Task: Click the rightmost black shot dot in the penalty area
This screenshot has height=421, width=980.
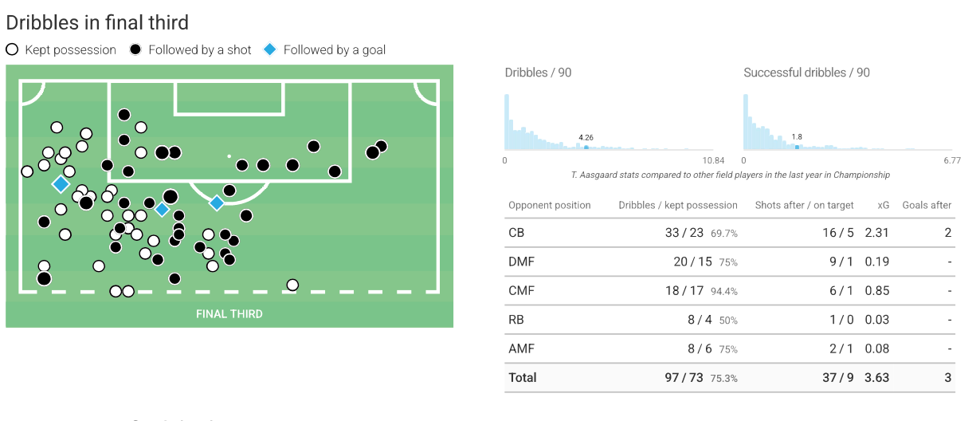Action: 335,171
